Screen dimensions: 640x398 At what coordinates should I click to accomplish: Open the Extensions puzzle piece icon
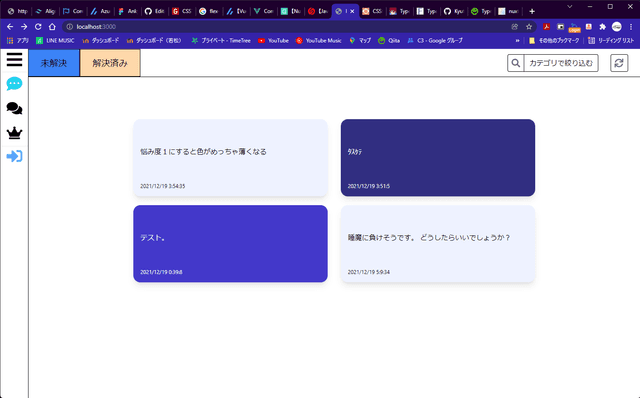pyautogui.click(x=602, y=27)
